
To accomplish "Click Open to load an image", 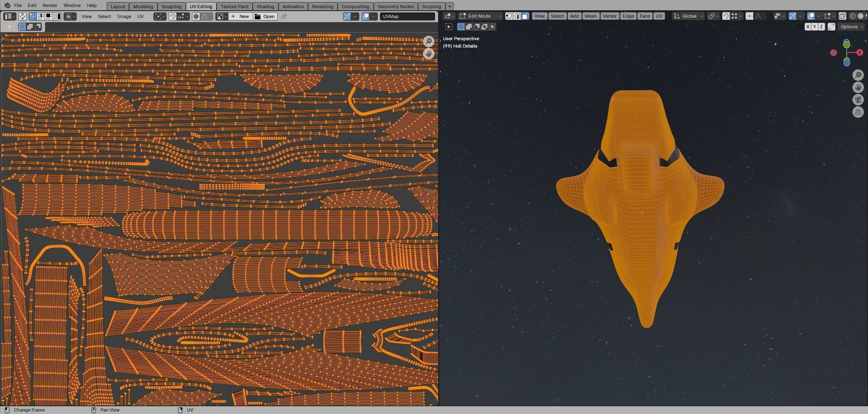I will pos(265,16).
